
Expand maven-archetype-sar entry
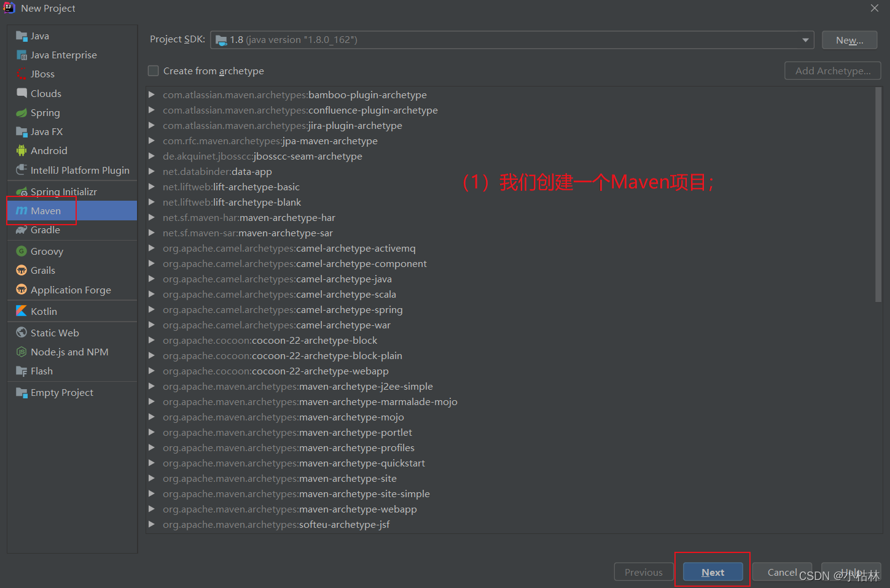point(152,233)
